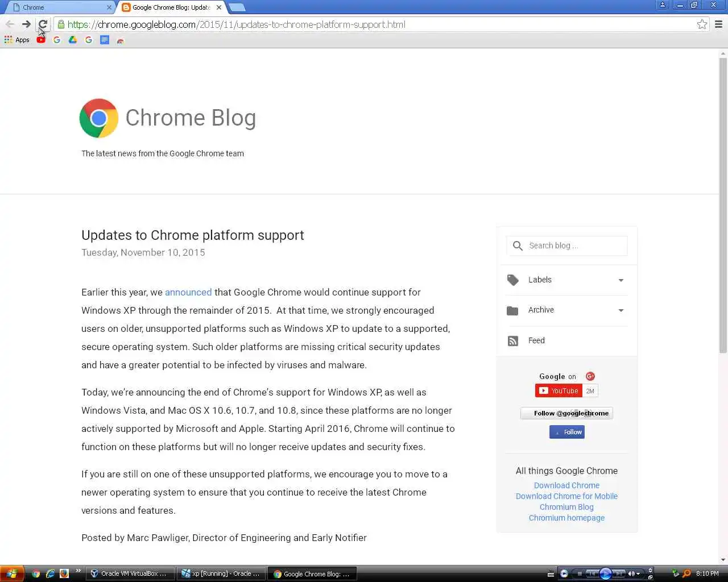
Task: Click the Chrome Blog header title
Action: (x=191, y=118)
